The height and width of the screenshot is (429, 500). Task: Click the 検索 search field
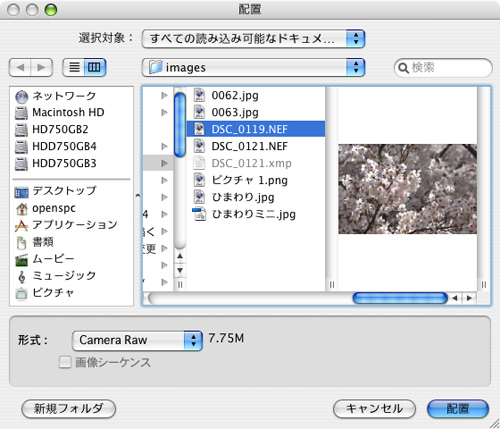443,68
